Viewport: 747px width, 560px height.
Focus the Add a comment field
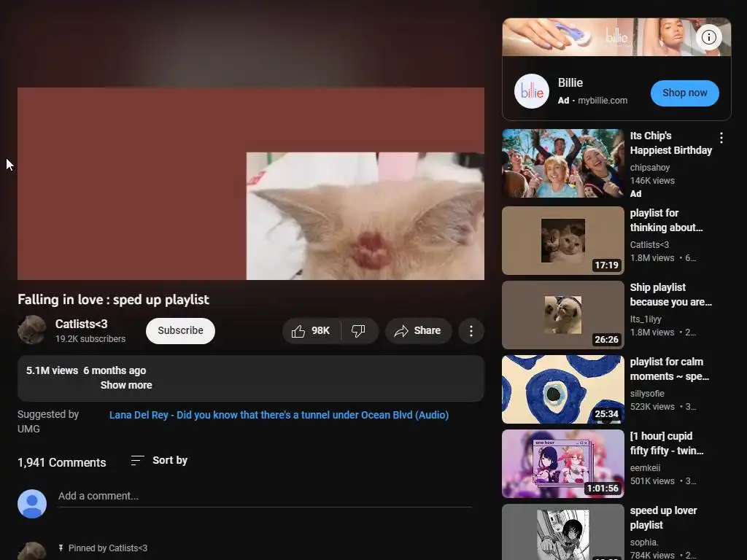(x=266, y=496)
